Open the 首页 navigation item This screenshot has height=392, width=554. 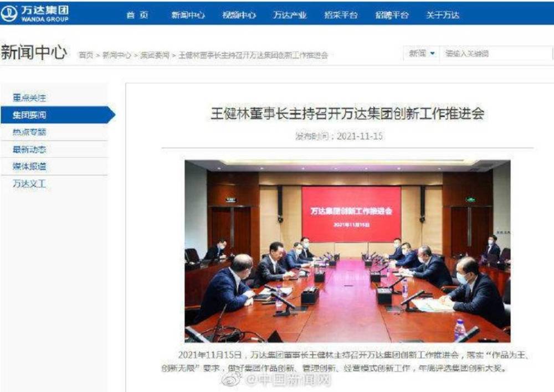[x=137, y=15]
